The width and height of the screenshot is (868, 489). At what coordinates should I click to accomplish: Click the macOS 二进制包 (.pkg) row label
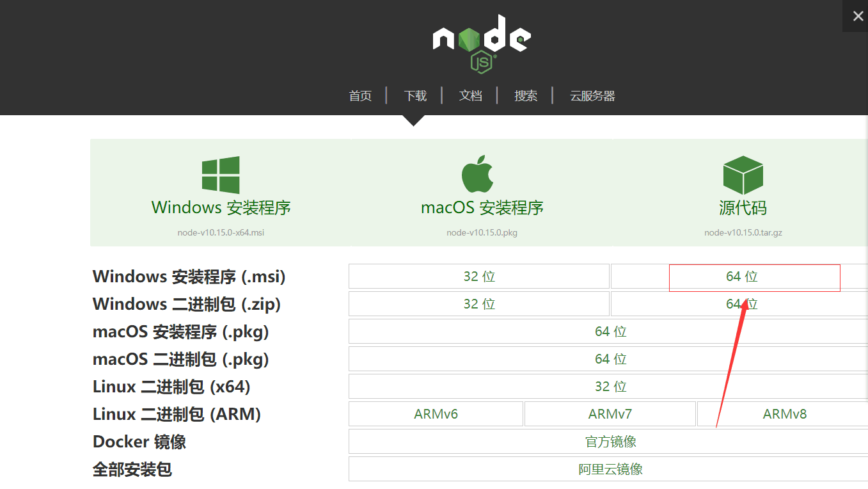click(x=180, y=359)
